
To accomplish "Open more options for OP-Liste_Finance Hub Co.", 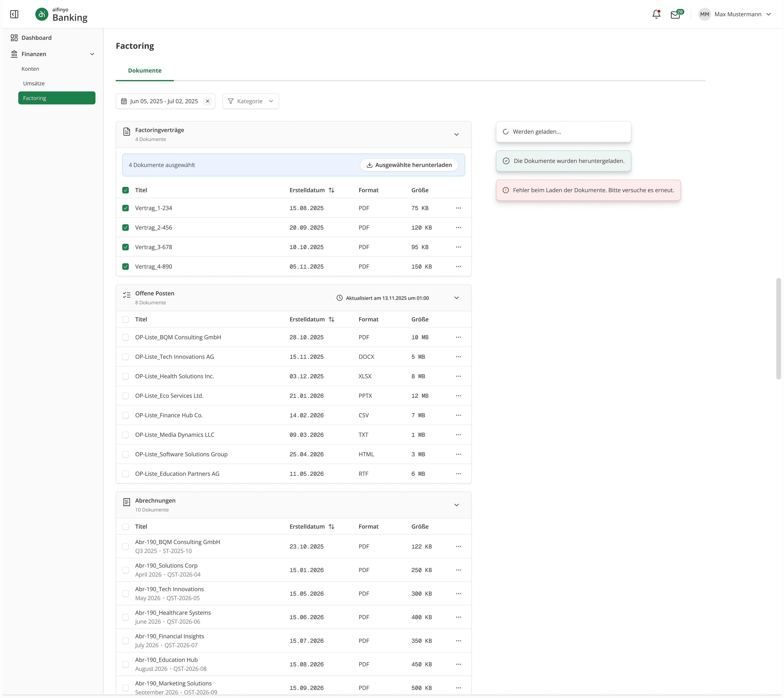I will 458,415.
